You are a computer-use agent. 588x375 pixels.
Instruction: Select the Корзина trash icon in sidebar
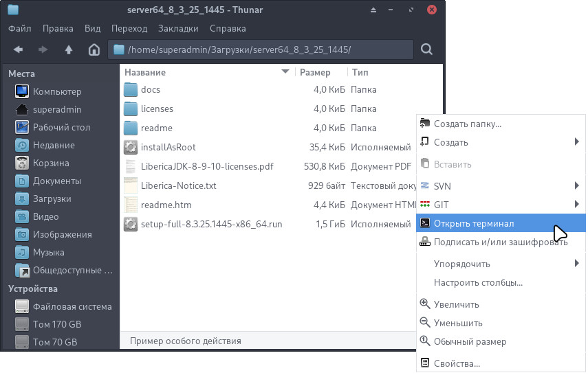click(x=22, y=163)
